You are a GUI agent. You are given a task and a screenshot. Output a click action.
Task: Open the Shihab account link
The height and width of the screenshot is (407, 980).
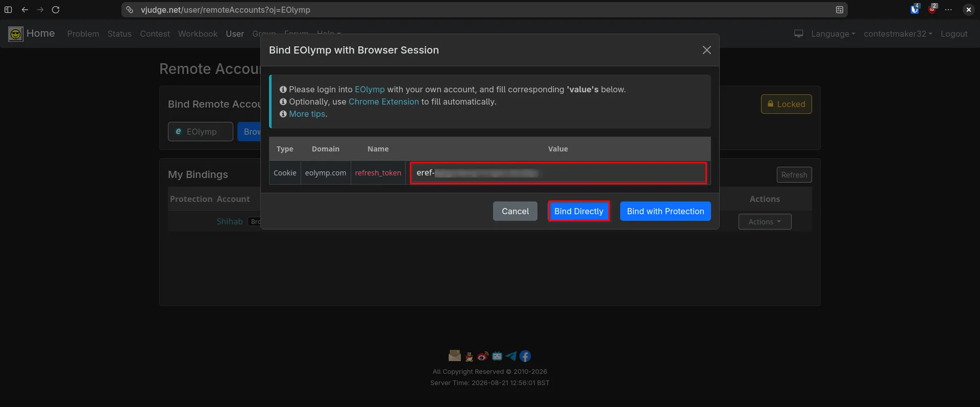coord(230,221)
